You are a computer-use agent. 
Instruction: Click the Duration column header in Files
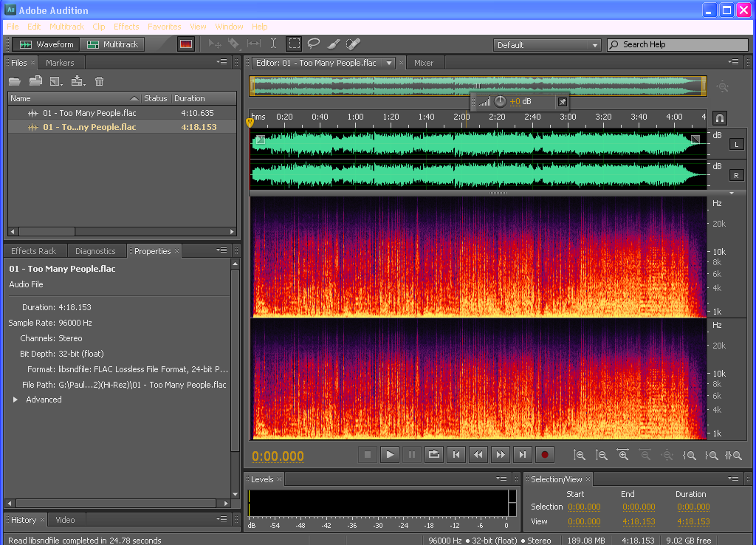(204, 98)
